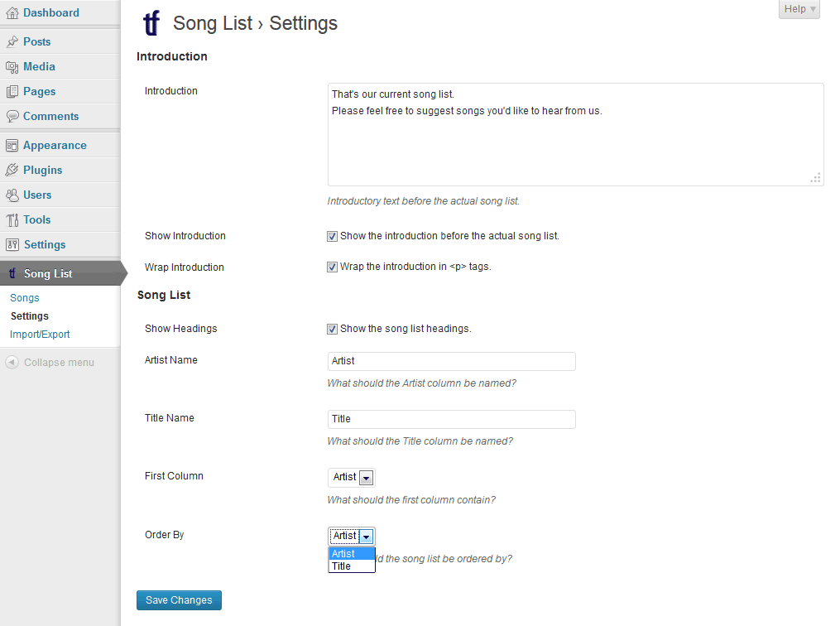
Task: Click into the Artist Name text field
Action: coord(451,361)
